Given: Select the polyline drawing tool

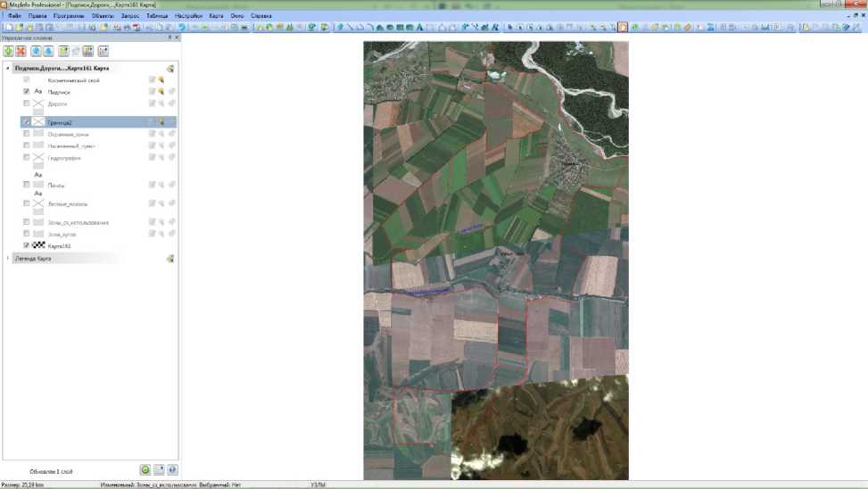Looking at the screenshot, I should tap(360, 27).
